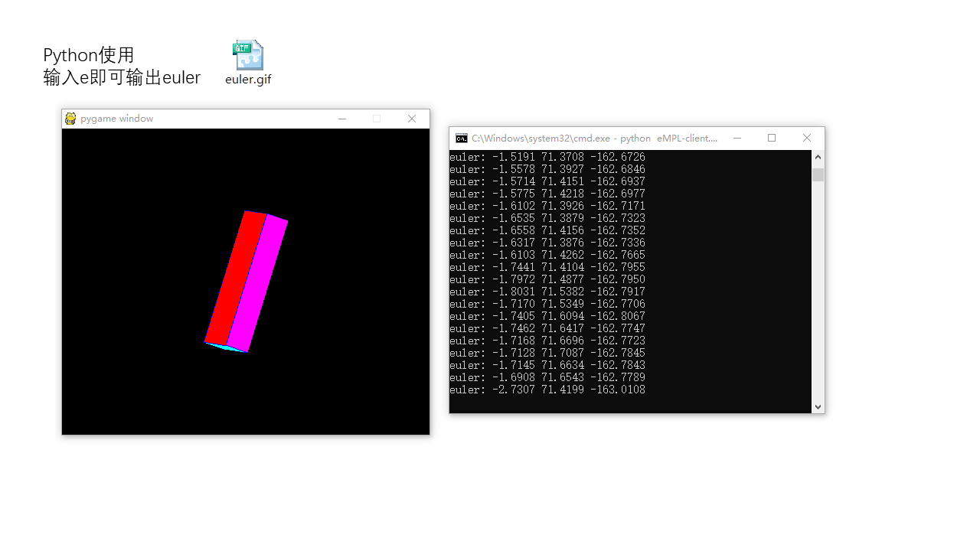
Task: Select console line 'euler: -1.7405 71.6094 -162.8067'
Action: point(547,316)
